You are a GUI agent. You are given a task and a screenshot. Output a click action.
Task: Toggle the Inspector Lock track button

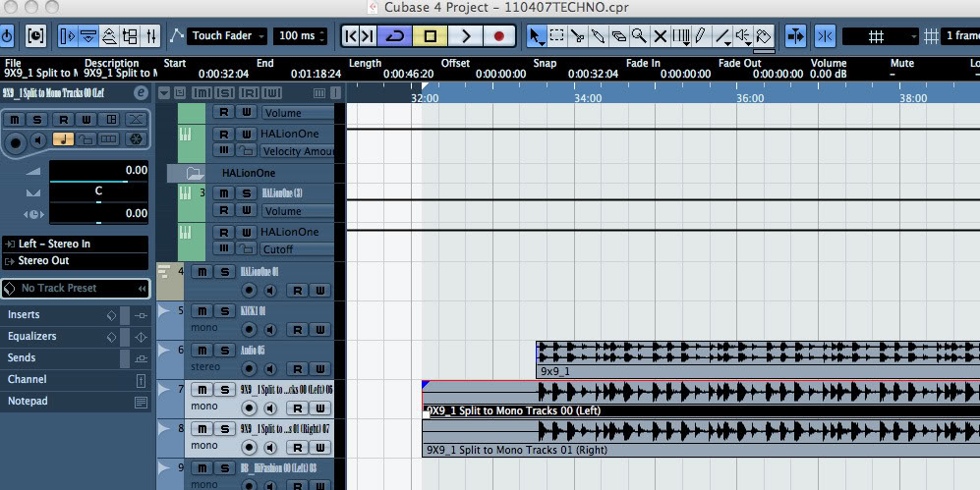(86, 138)
